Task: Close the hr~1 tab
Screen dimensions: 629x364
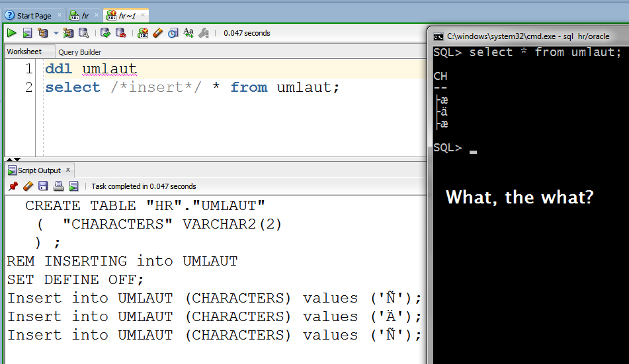Action: click(143, 15)
